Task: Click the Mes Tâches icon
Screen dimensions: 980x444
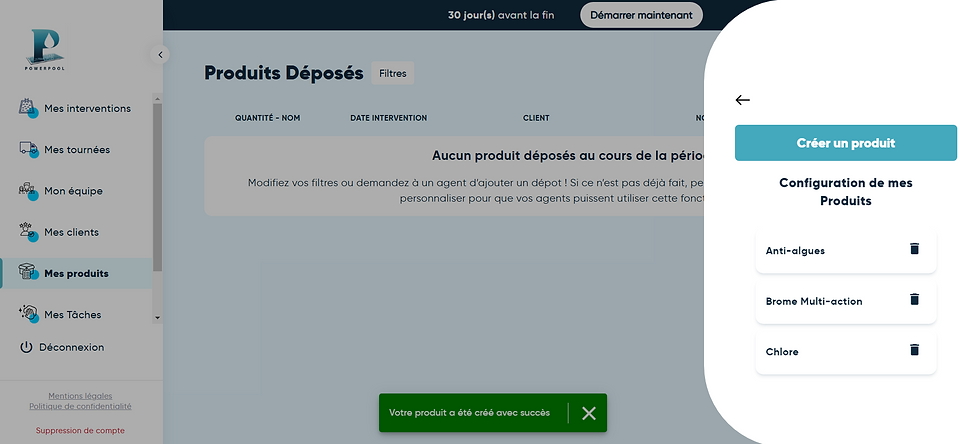Action: coord(28,314)
